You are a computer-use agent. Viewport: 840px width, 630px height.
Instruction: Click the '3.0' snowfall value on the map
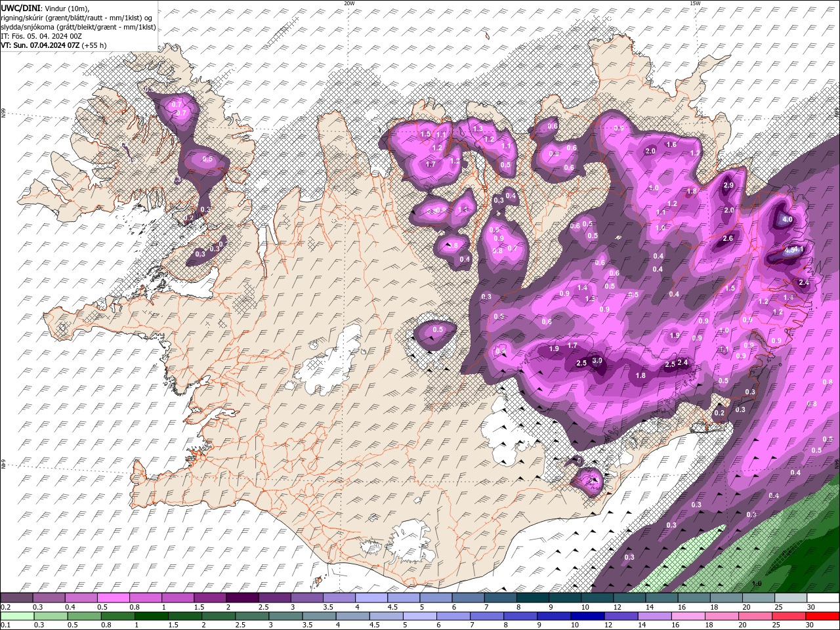[x=597, y=361]
